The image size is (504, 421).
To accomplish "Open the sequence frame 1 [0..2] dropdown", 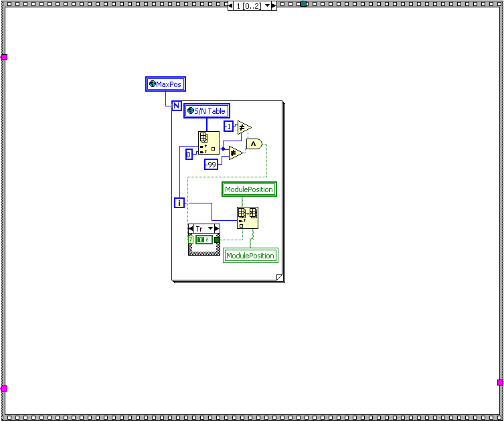I will (268, 5).
